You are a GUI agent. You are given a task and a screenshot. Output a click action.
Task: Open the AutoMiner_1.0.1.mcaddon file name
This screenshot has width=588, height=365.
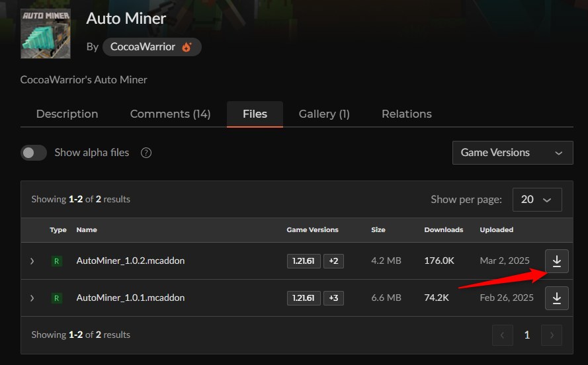(x=130, y=298)
